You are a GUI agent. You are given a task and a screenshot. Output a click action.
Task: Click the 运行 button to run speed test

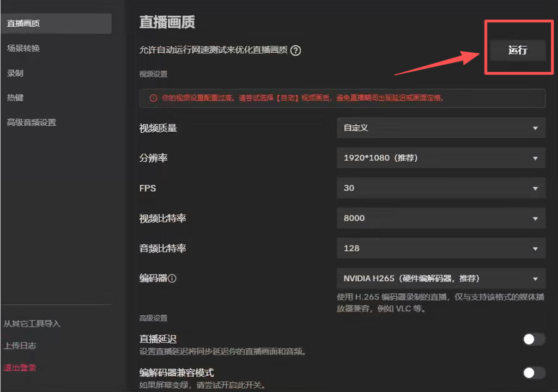click(517, 51)
